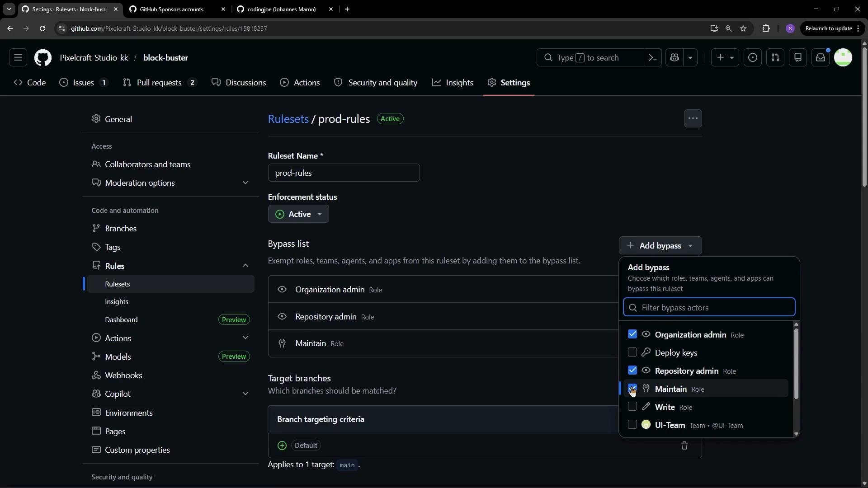This screenshot has width=868, height=488.
Task: Switch to the Discussions tab
Action: 239,83
